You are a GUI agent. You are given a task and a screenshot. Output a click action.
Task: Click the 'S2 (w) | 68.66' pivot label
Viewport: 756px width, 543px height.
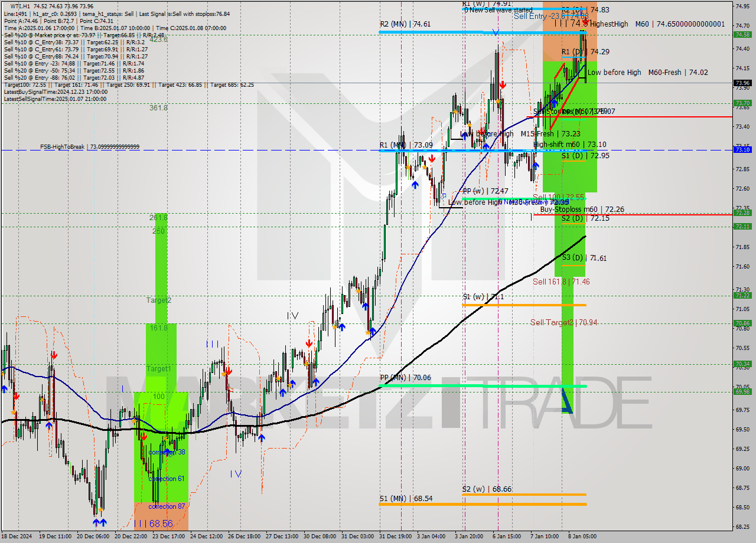pyautogui.click(x=488, y=489)
